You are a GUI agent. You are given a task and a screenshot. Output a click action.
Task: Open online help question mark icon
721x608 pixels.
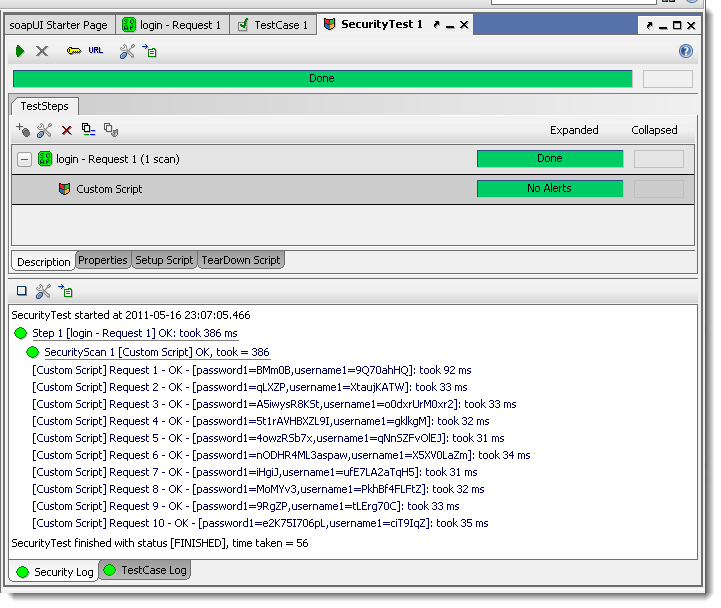click(686, 51)
